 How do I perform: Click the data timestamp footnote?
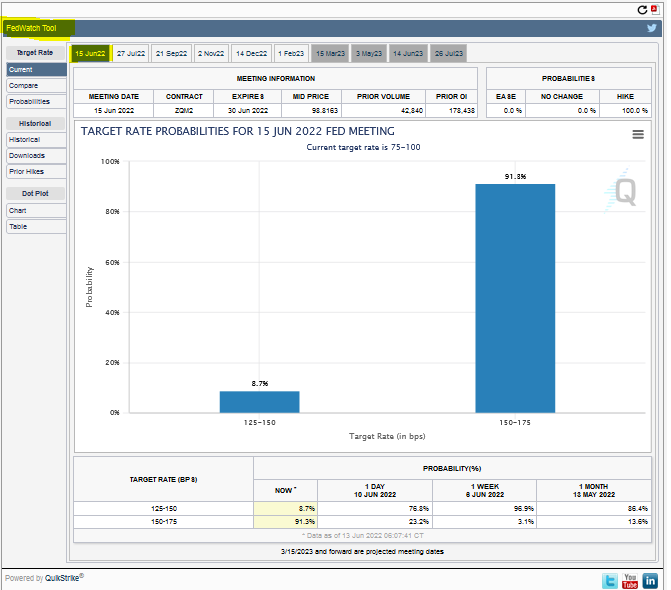(362, 536)
